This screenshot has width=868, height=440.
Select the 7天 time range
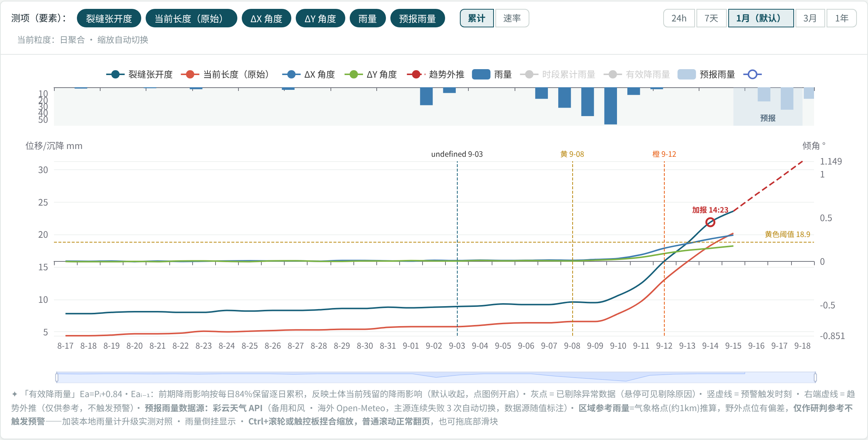(711, 18)
